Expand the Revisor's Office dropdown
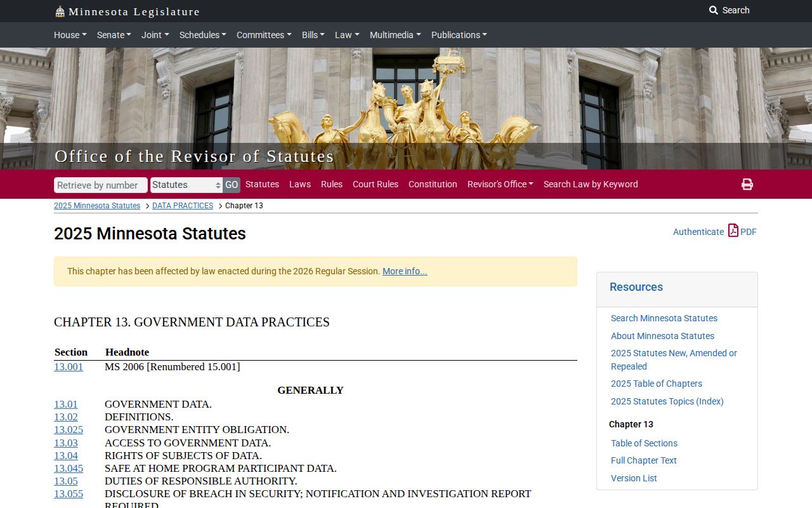Image resolution: width=812 pixels, height=508 pixels. point(500,184)
